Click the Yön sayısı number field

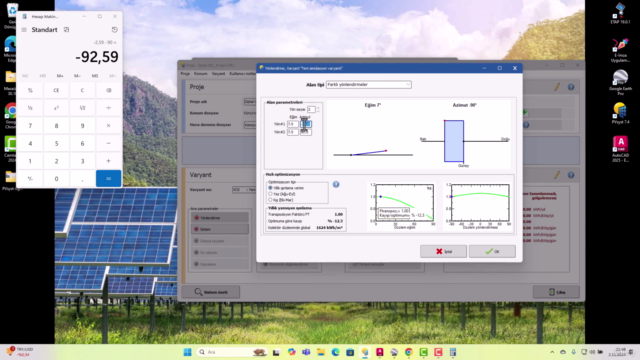pyautogui.click(x=311, y=109)
